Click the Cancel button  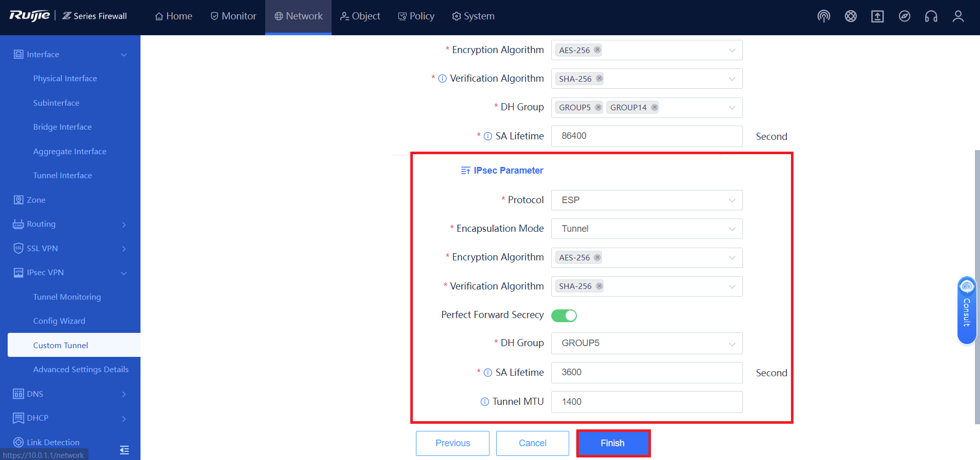pos(532,443)
